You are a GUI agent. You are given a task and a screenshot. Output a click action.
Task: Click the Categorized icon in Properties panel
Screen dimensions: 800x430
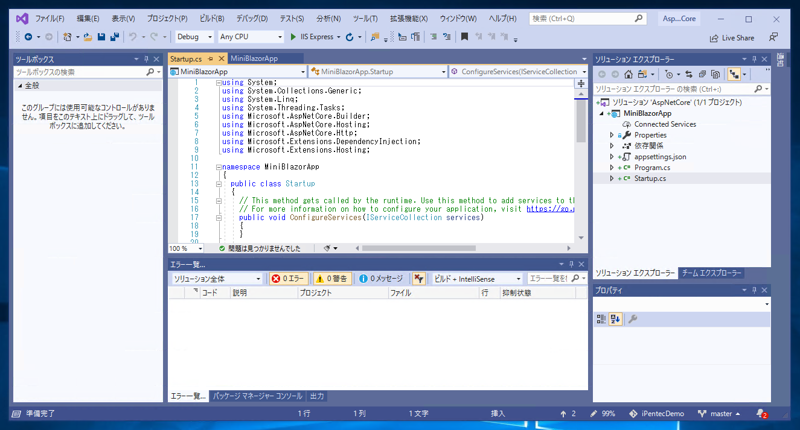point(601,319)
